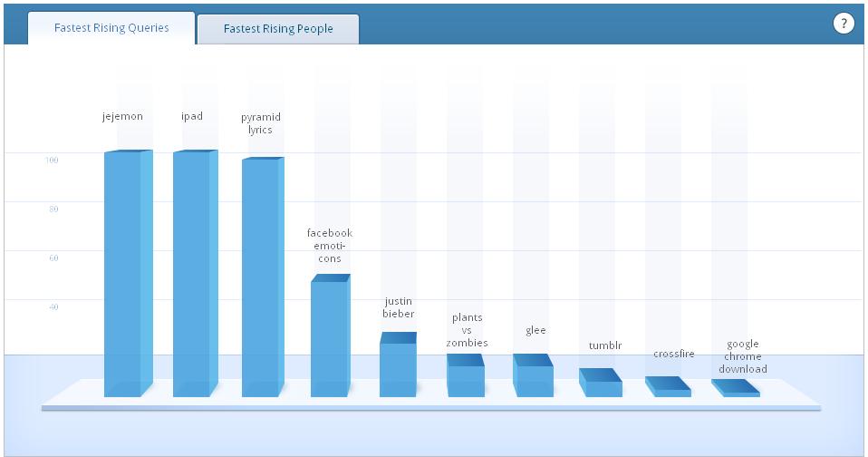Select the google chrome download bar
Screen dimensions: 868x457
(736, 391)
